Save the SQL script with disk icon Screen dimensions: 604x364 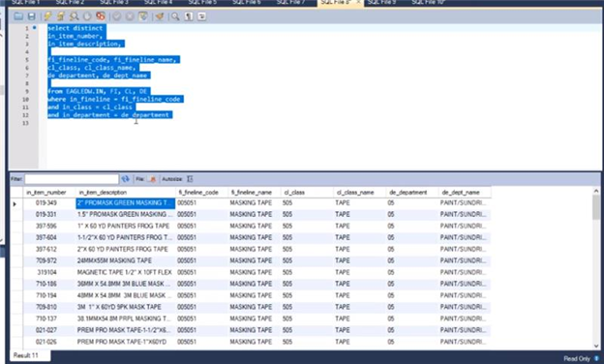pyautogui.click(x=32, y=16)
